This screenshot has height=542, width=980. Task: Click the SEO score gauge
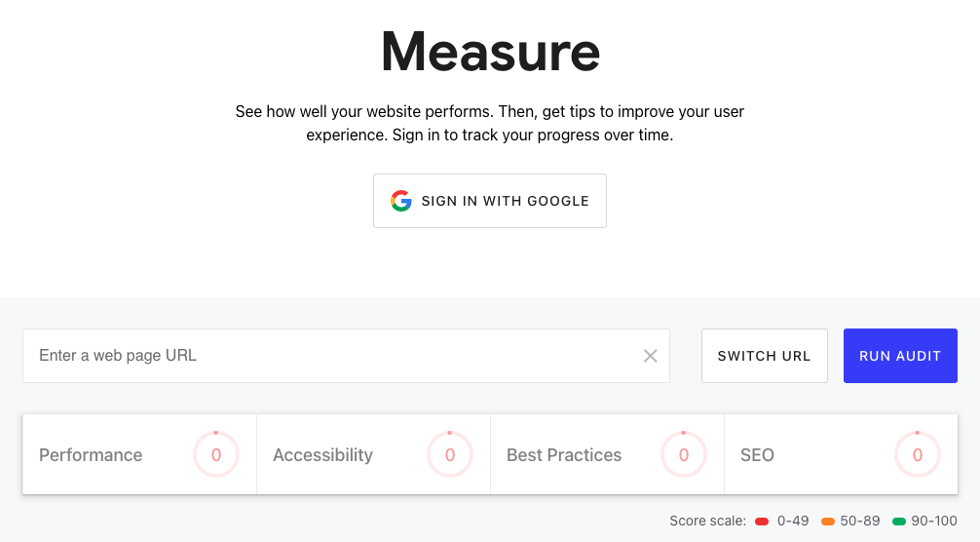pyautogui.click(x=918, y=454)
